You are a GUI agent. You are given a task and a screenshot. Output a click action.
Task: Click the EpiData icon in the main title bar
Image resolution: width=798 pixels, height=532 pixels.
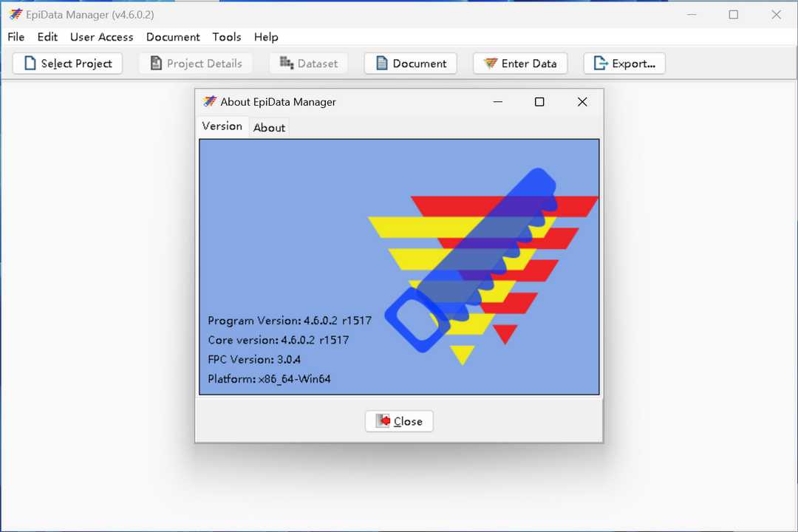tap(15, 15)
